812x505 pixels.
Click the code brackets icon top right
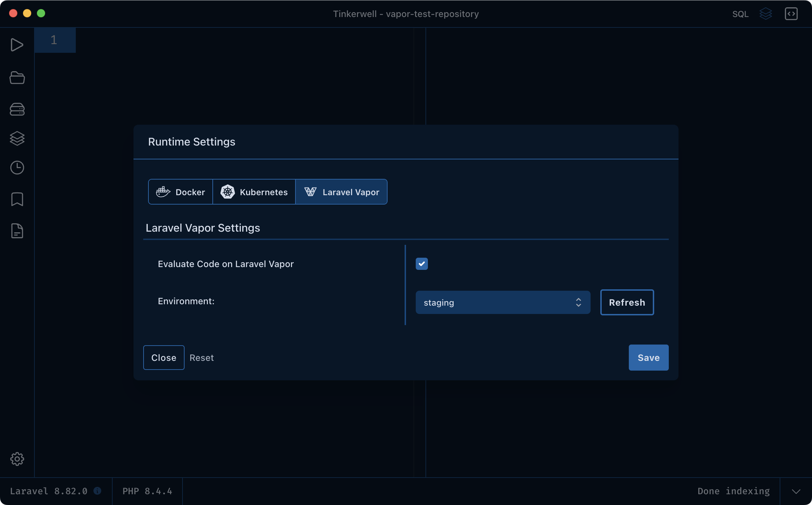(791, 14)
